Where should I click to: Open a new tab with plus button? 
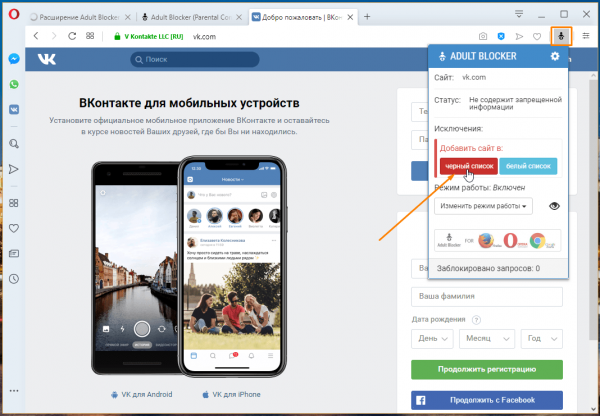(367, 17)
